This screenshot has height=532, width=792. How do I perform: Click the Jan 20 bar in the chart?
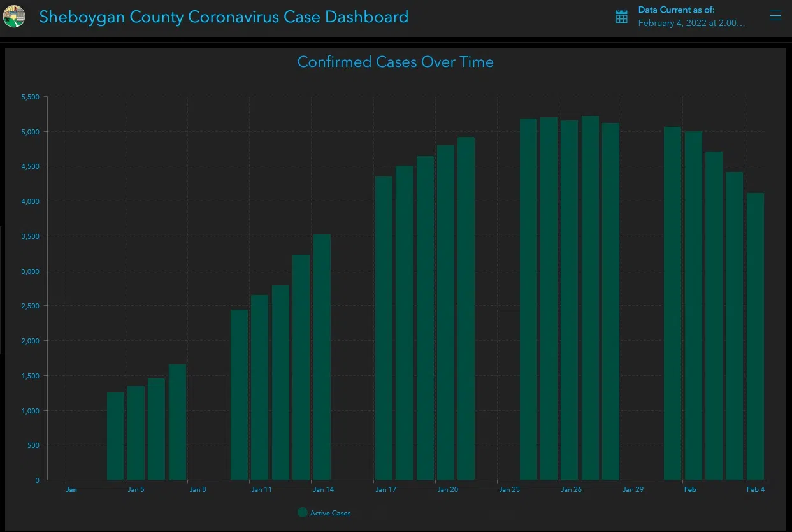(x=445, y=312)
